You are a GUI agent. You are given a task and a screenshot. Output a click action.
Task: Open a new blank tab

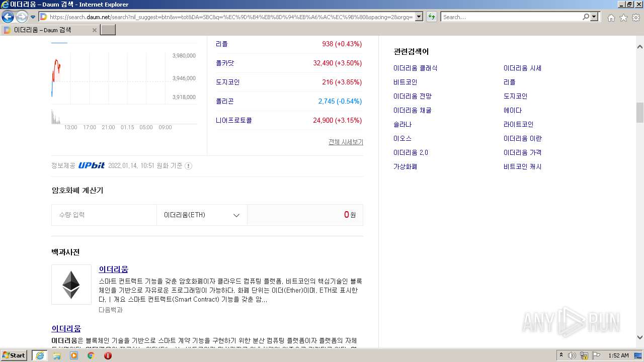(108, 30)
